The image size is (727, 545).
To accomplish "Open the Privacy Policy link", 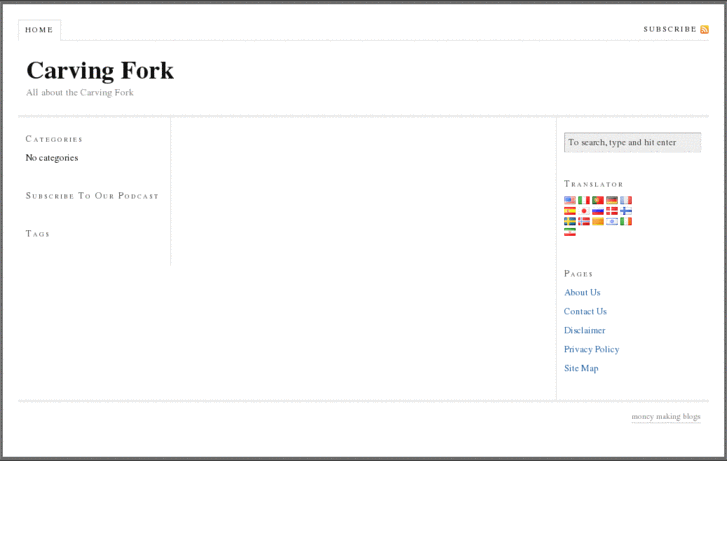I will coord(592,349).
